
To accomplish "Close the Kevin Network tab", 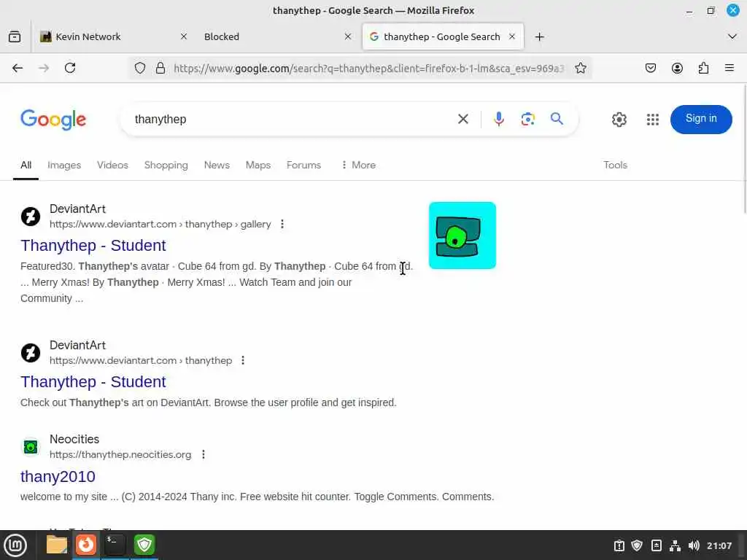I will [x=183, y=36].
